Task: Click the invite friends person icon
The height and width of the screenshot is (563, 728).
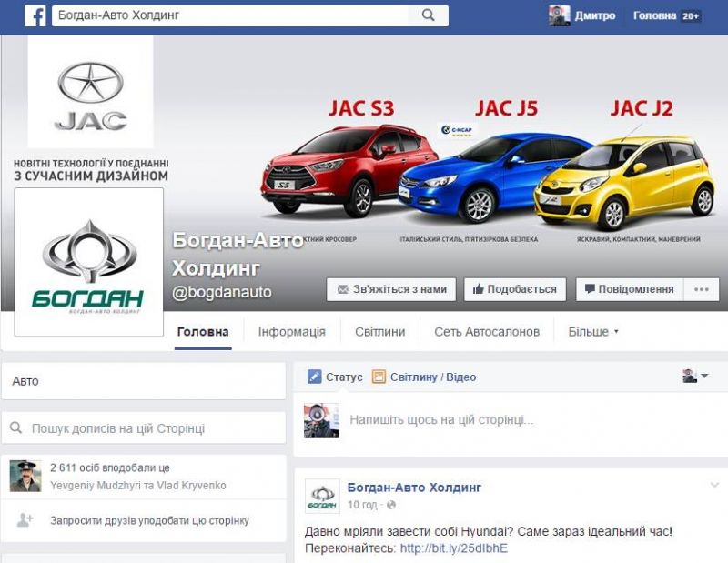Action: click(25, 520)
